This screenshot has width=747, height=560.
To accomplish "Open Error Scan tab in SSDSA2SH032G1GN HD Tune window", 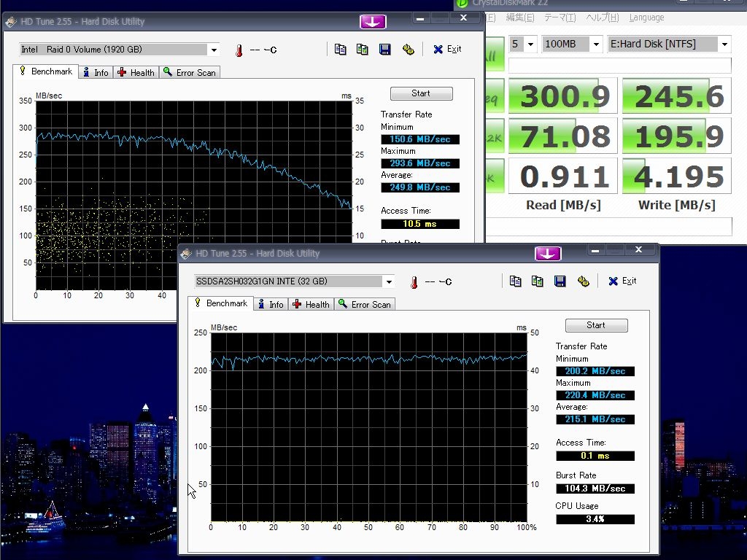I will click(365, 304).
